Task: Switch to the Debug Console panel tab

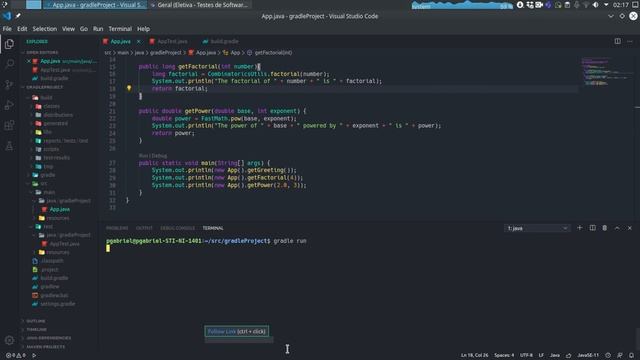Action: click(x=178, y=228)
